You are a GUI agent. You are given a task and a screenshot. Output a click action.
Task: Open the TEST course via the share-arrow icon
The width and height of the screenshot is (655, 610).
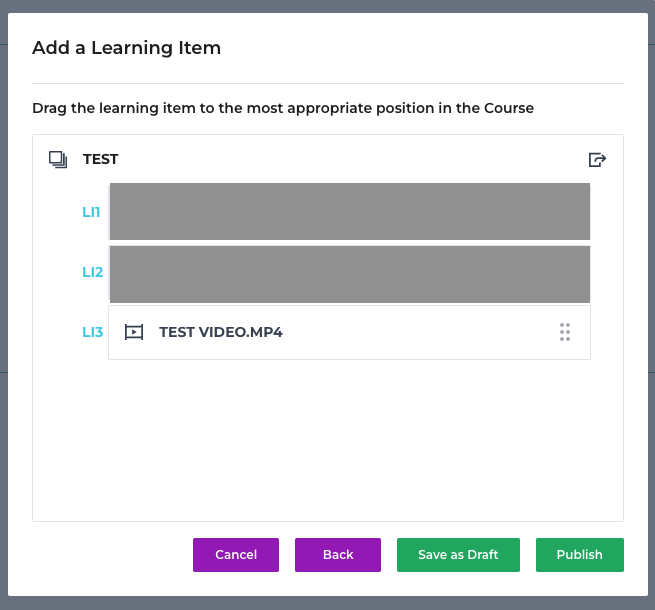coord(597,160)
